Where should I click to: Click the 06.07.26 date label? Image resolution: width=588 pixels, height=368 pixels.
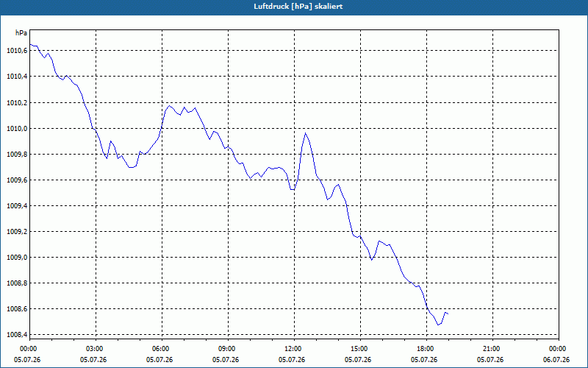559,359
